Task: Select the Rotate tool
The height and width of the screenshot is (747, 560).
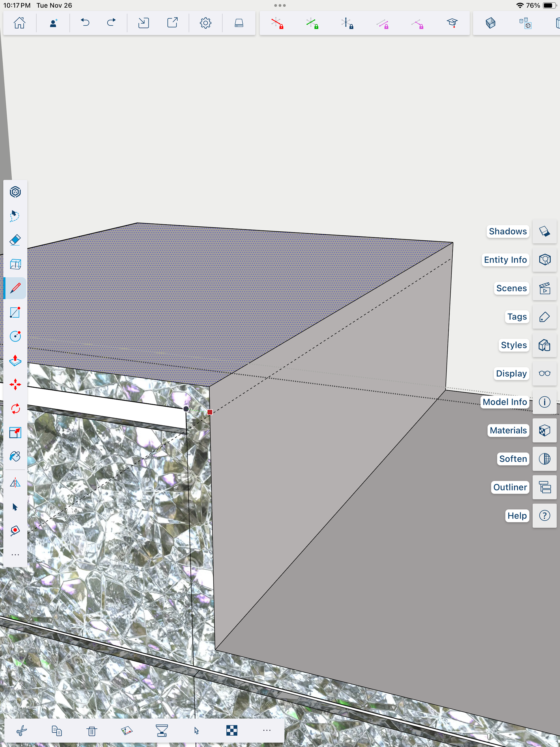Action: pyautogui.click(x=15, y=409)
